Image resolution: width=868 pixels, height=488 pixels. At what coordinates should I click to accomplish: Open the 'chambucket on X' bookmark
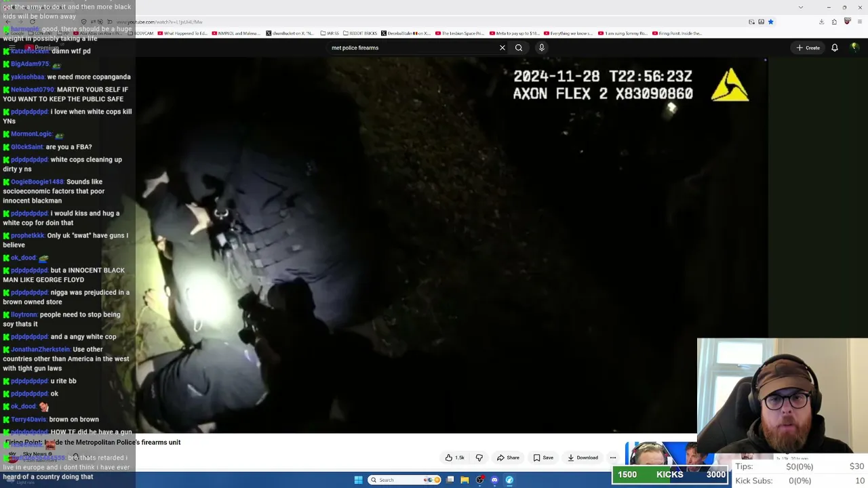(x=290, y=33)
